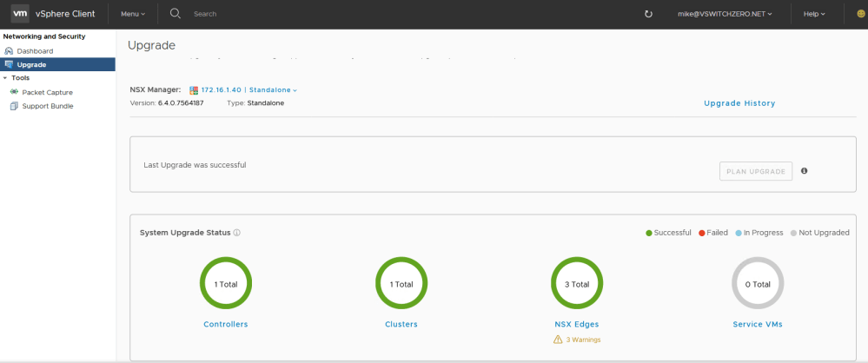Click the red Failed legend dot

click(x=701, y=233)
